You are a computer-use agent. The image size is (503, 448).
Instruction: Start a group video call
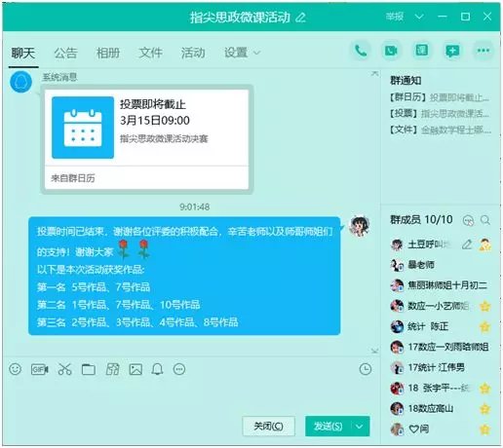tap(391, 51)
